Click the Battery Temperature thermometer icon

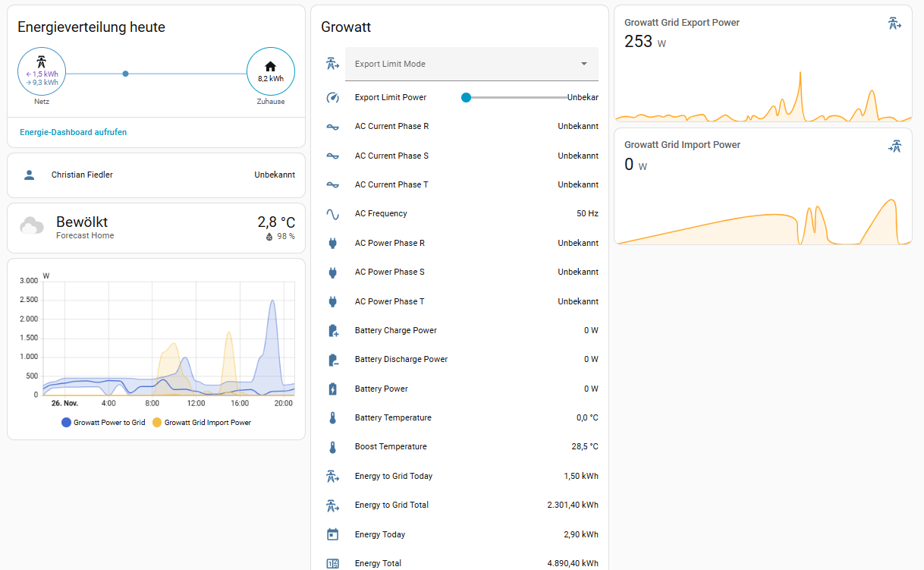click(332, 418)
